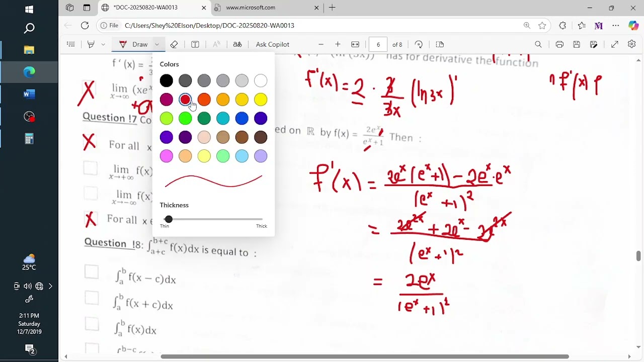
Task: Click the Add text tool icon
Action: (195, 44)
